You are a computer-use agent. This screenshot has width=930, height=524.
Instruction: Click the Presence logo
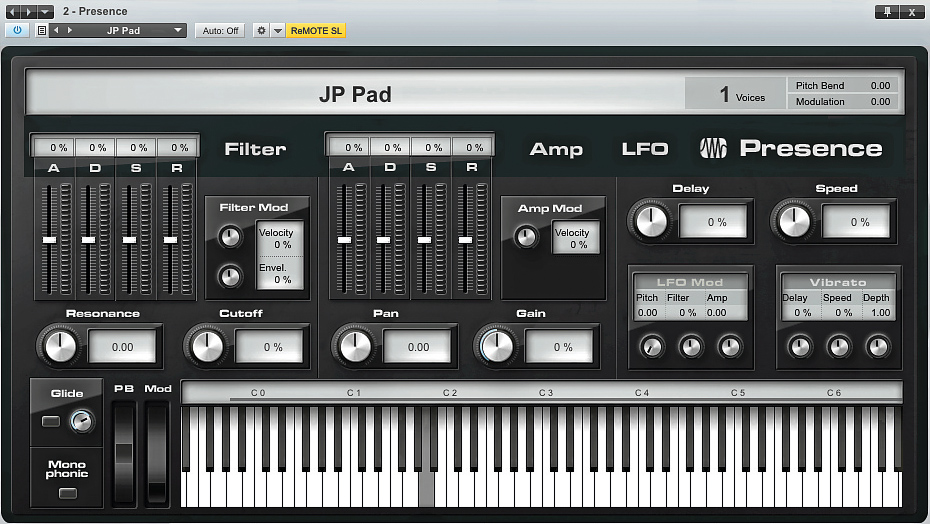point(791,148)
